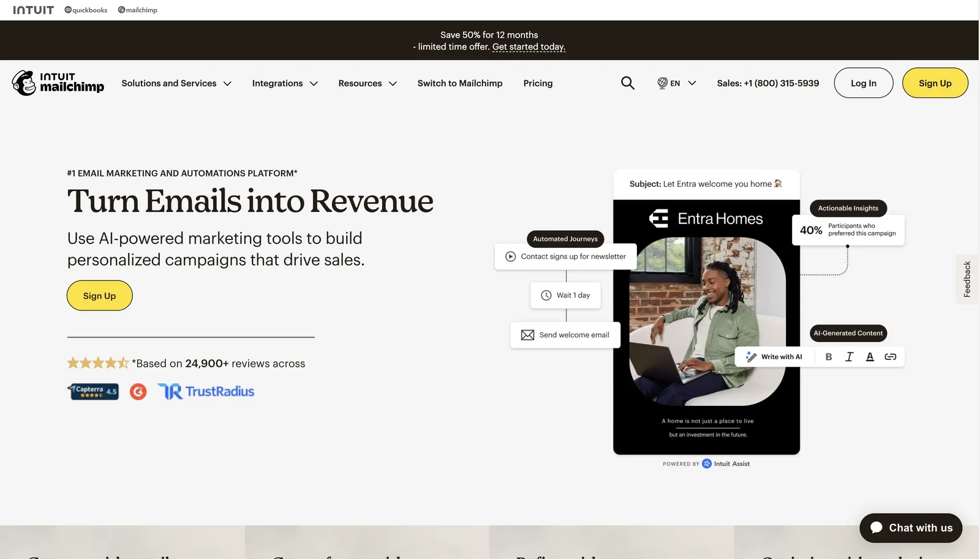Click 'Contact signs up for newsletter' step
980x559 pixels.
click(x=565, y=257)
